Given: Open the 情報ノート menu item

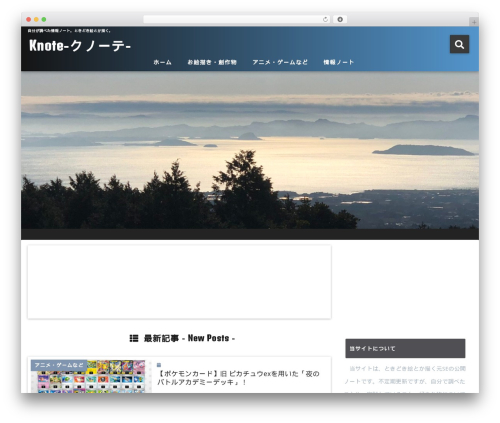Looking at the screenshot, I should click(x=338, y=62).
